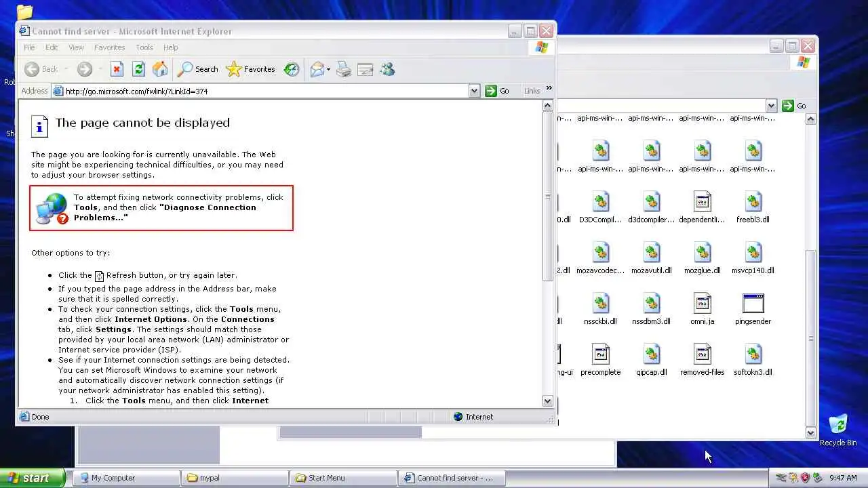Viewport: 868px width, 488px height.
Task: Click the clock showing 9:47 AM
Action: [843, 478]
